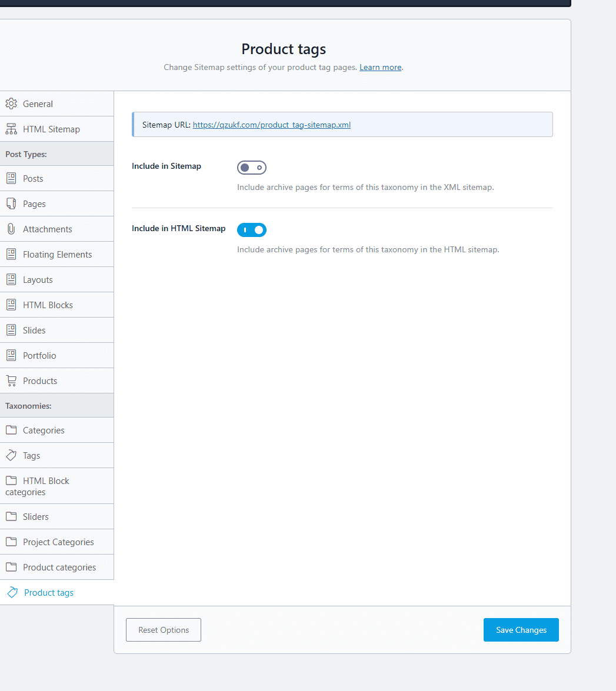Image resolution: width=616 pixels, height=691 pixels.
Task: Switch to Product categories tab
Action: click(57, 567)
